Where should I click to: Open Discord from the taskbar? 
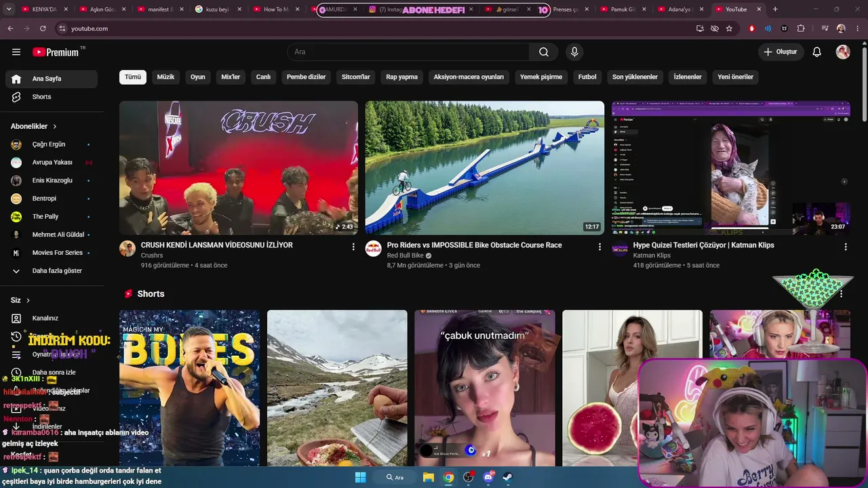point(488,477)
